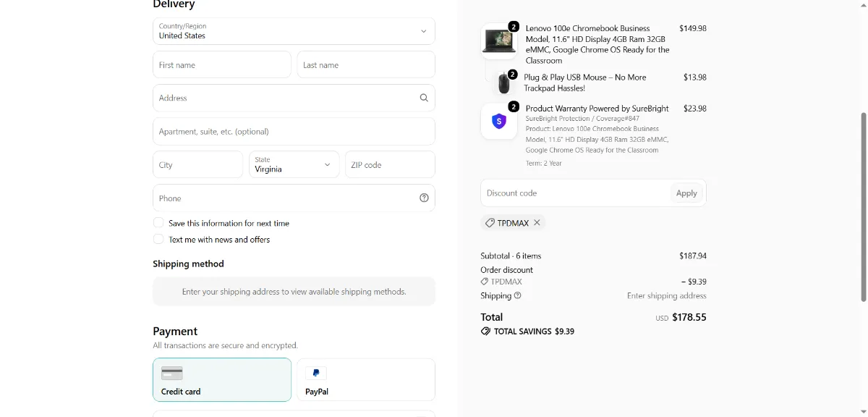
Task: Focus the City field
Action: (197, 164)
